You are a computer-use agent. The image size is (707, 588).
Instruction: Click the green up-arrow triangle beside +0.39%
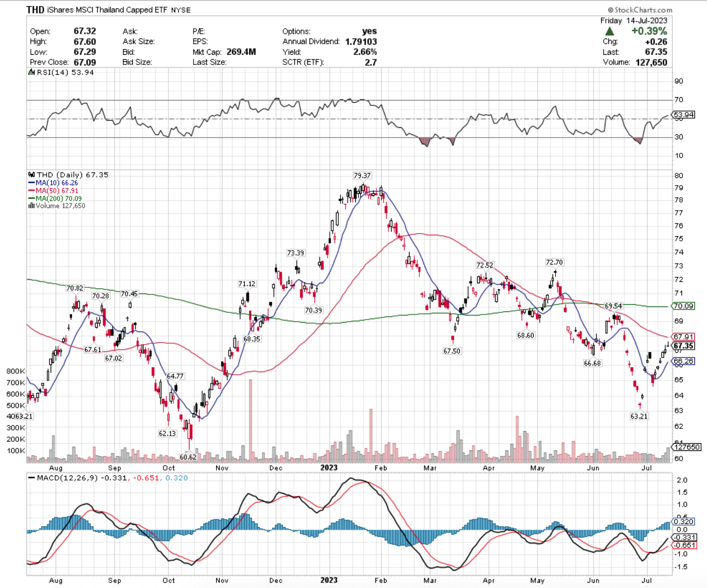pos(609,31)
